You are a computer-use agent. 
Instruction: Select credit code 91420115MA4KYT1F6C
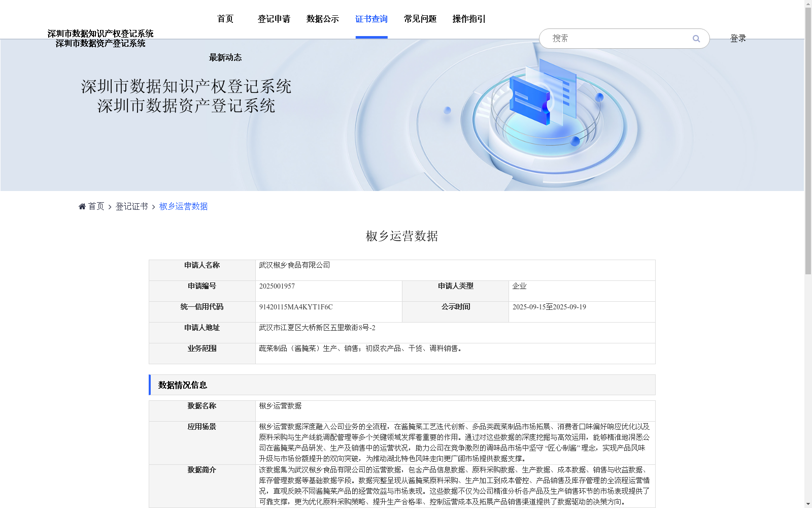point(296,307)
